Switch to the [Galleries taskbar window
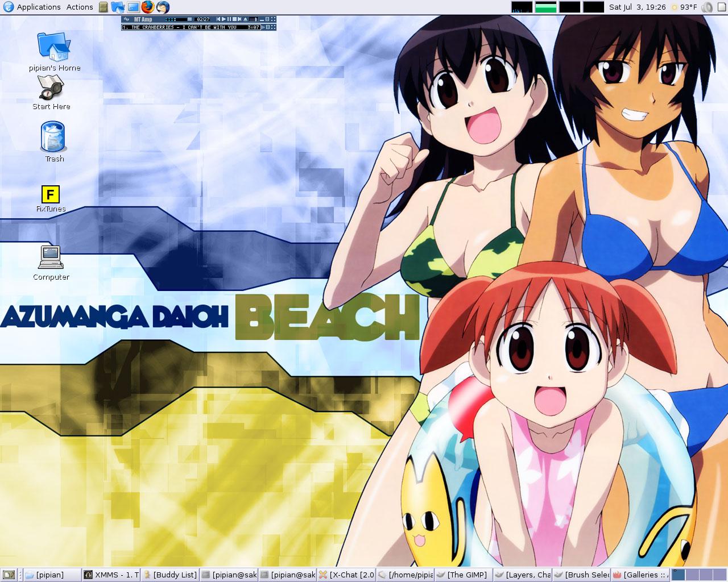728x582 pixels. (x=641, y=575)
